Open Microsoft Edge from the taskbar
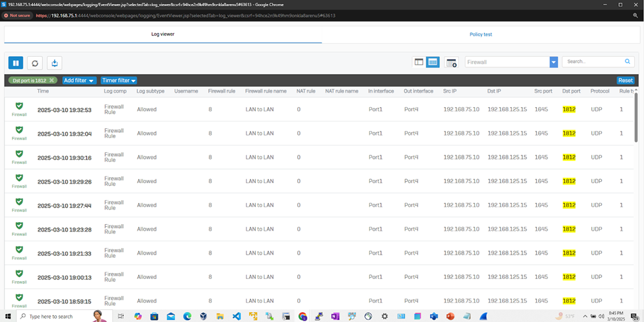Image resolution: width=644 pixels, height=322 pixels. pyautogui.click(x=187, y=316)
